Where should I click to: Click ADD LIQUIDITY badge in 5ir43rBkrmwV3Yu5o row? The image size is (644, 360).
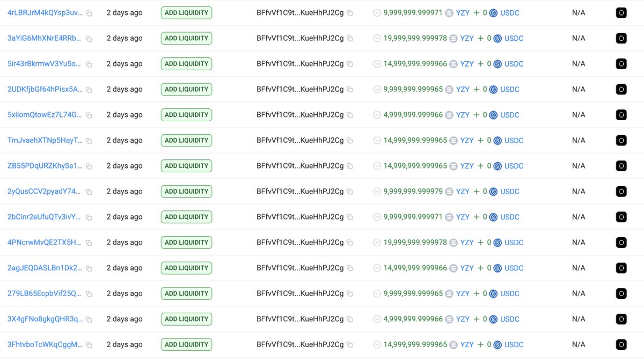186,64
